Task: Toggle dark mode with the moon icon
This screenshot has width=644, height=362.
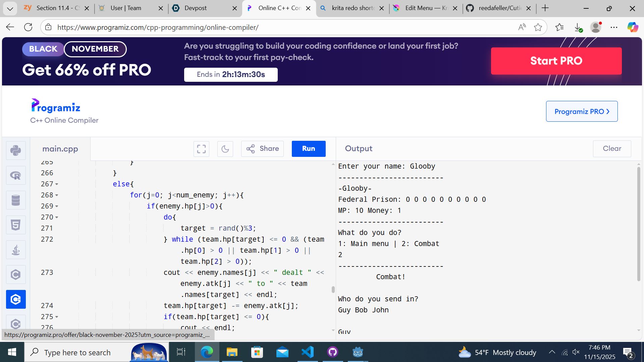Action: coord(225,149)
